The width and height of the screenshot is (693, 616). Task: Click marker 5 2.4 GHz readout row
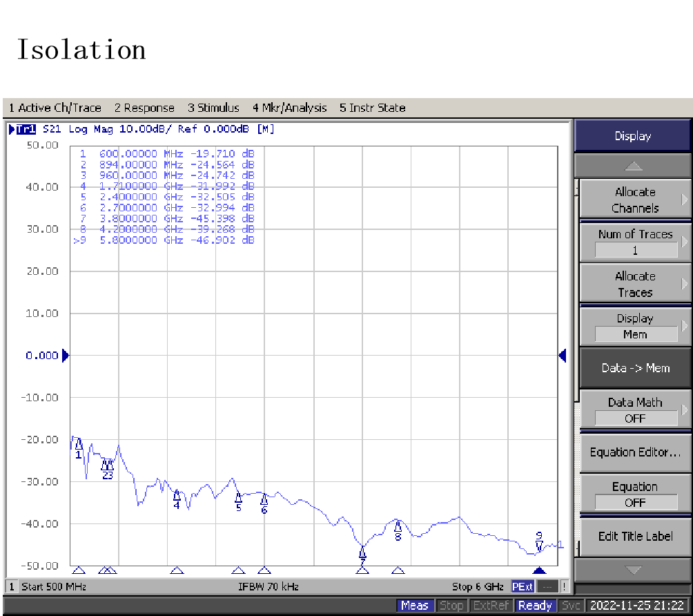(166, 198)
